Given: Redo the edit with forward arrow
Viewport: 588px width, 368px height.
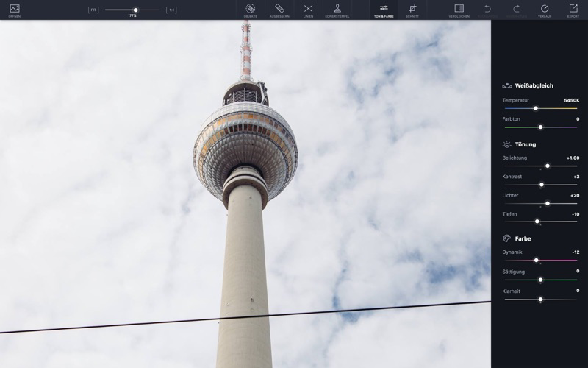Looking at the screenshot, I should [x=517, y=10].
